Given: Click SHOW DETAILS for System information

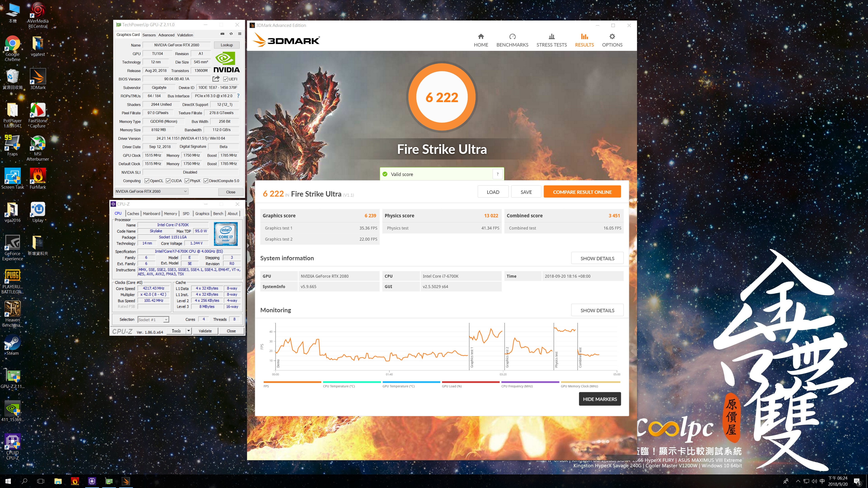Looking at the screenshot, I should pos(597,258).
